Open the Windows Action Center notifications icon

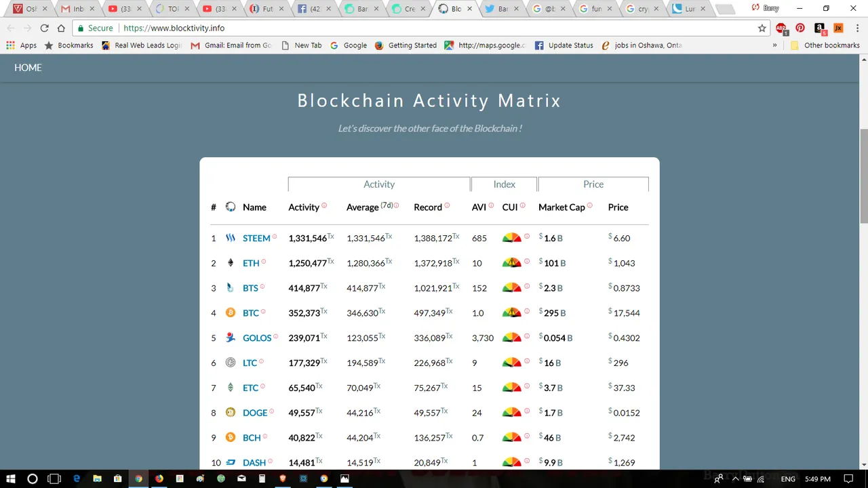[850, 479]
